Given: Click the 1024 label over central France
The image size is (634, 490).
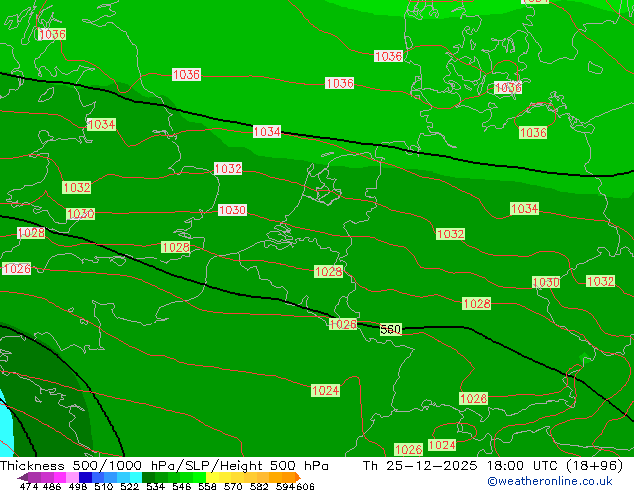Looking at the screenshot, I should (x=325, y=391).
